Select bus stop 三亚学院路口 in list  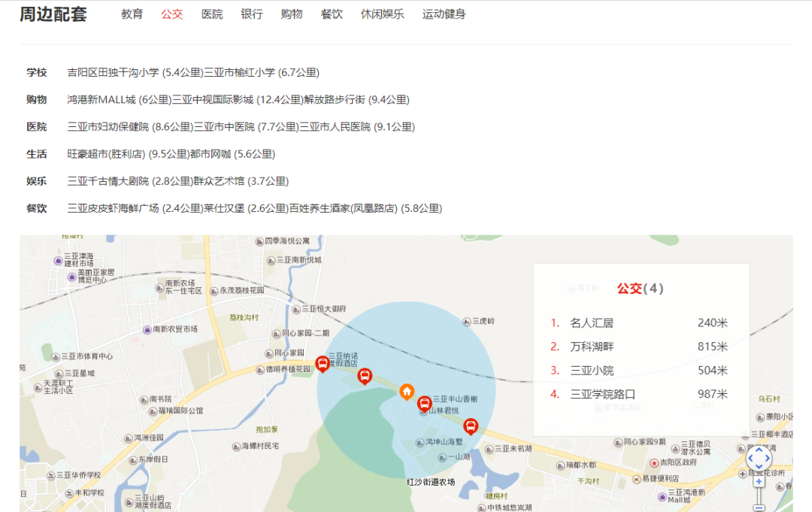(639, 395)
